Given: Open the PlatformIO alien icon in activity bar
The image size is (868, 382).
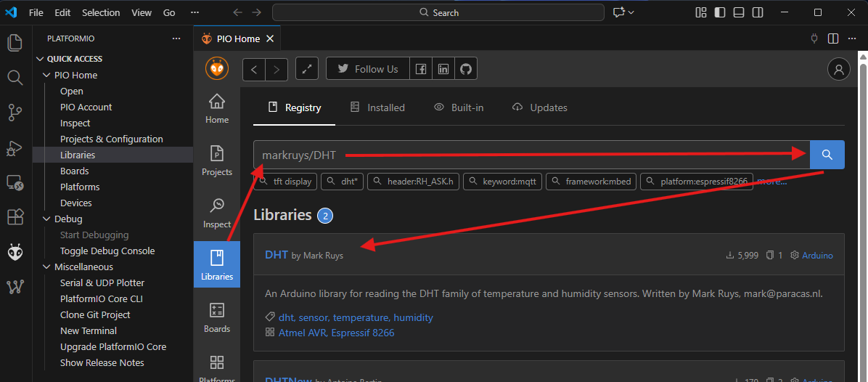Looking at the screenshot, I should coord(15,252).
